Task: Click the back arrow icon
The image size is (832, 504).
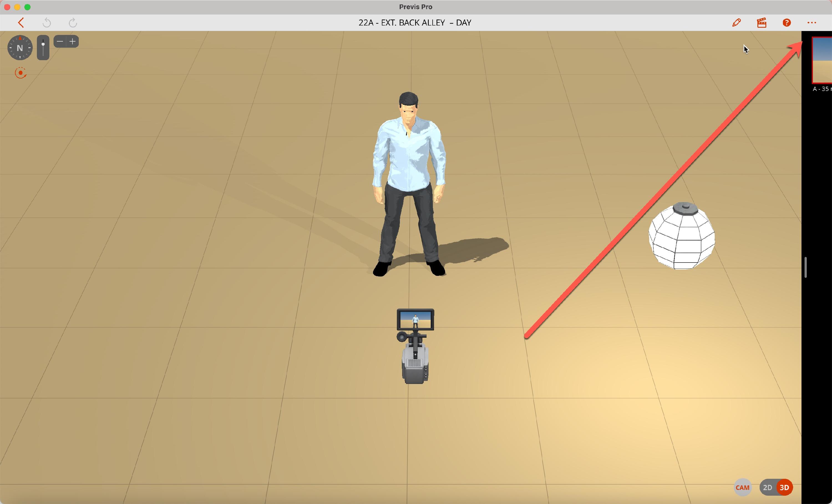Action: click(21, 23)
